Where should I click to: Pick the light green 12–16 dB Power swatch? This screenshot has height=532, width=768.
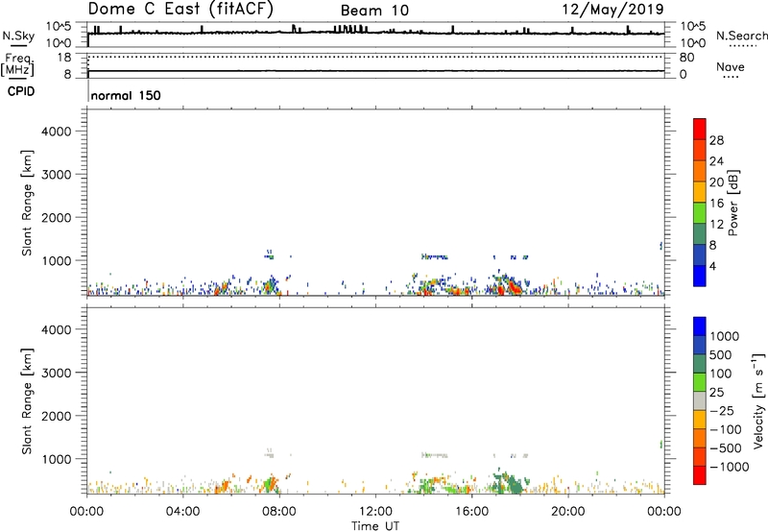click(x=700, y=212)
